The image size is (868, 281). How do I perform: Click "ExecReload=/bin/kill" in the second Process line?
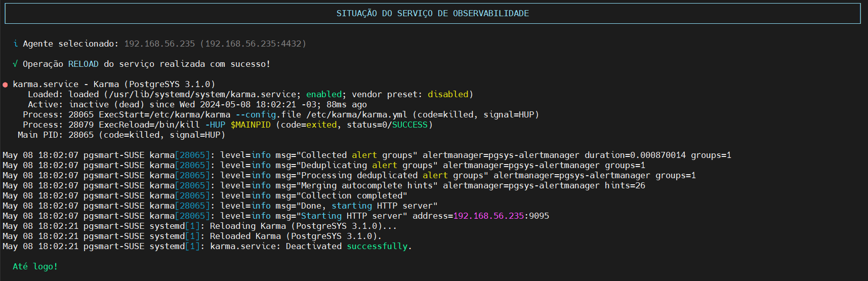coord(149,125)
